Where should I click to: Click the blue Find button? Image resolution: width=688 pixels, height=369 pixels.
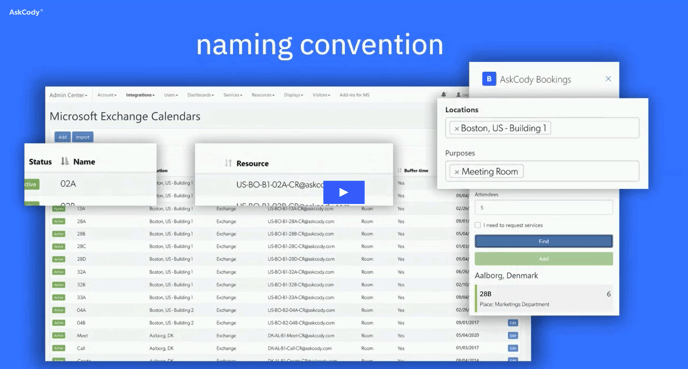point(544,241)
